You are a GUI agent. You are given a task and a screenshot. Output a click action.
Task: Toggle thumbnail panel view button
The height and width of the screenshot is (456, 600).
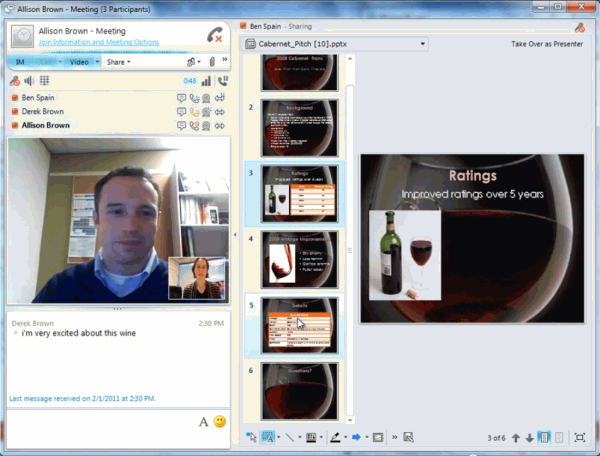[544, 437]
